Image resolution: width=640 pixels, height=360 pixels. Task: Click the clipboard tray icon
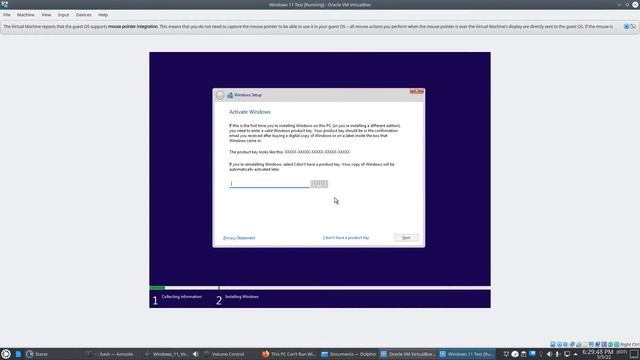pyautogui.click(x=524, y=354)
